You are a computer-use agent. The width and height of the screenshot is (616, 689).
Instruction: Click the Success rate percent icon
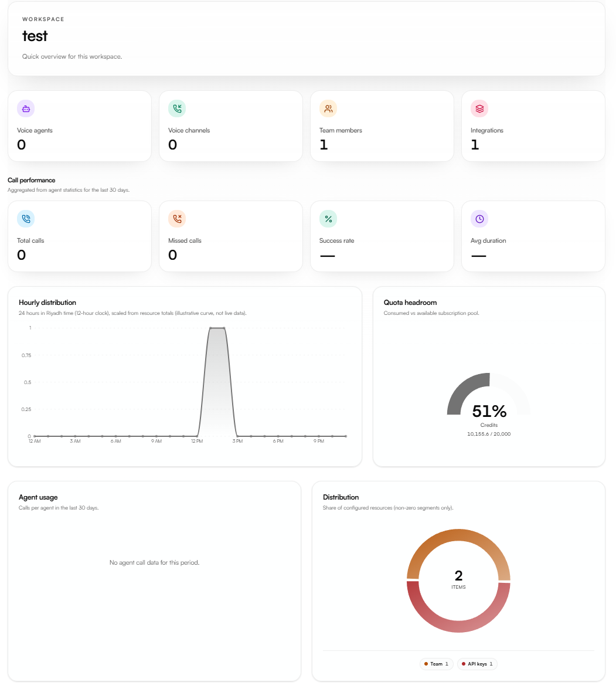point(328,219)
